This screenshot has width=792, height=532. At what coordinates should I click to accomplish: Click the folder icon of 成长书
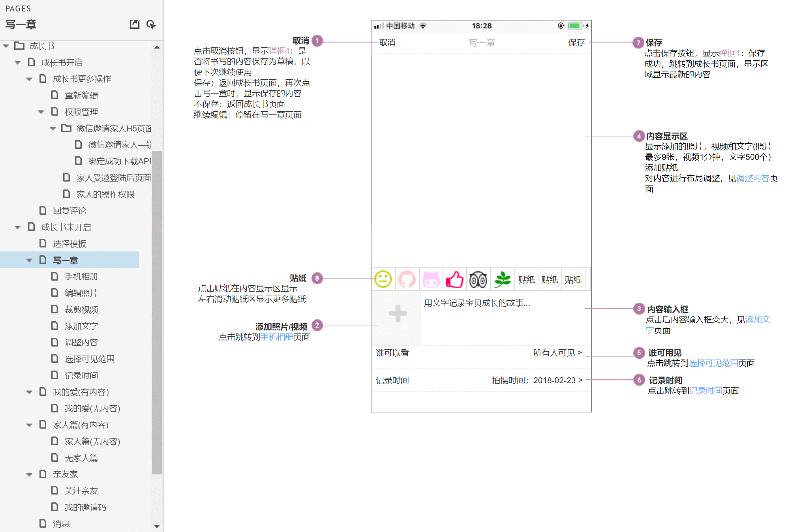pos(19,46)
